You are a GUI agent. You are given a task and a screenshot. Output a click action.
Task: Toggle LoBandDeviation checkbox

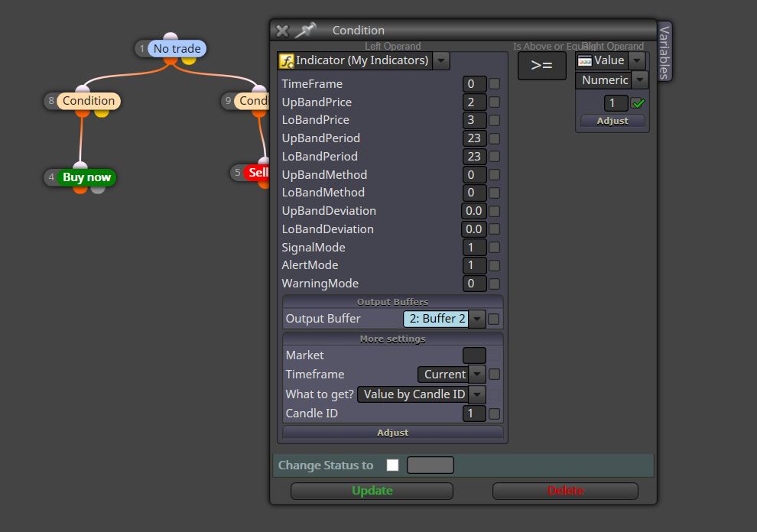pos(495,229)
